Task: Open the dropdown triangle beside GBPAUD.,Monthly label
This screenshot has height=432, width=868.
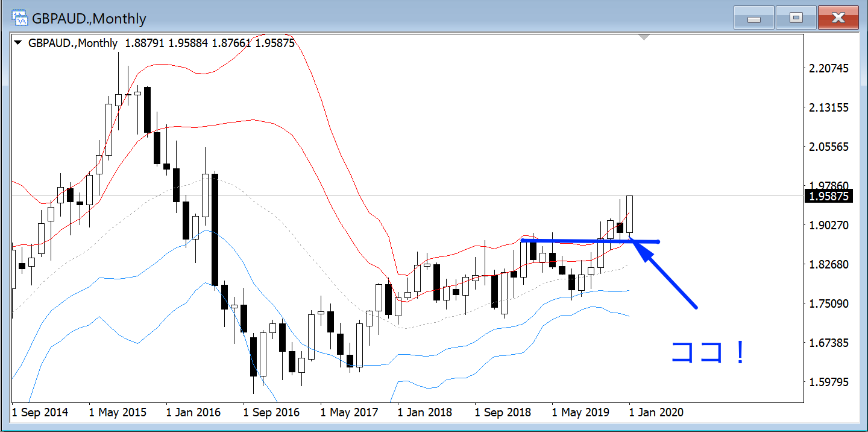Action: (18, 43)
